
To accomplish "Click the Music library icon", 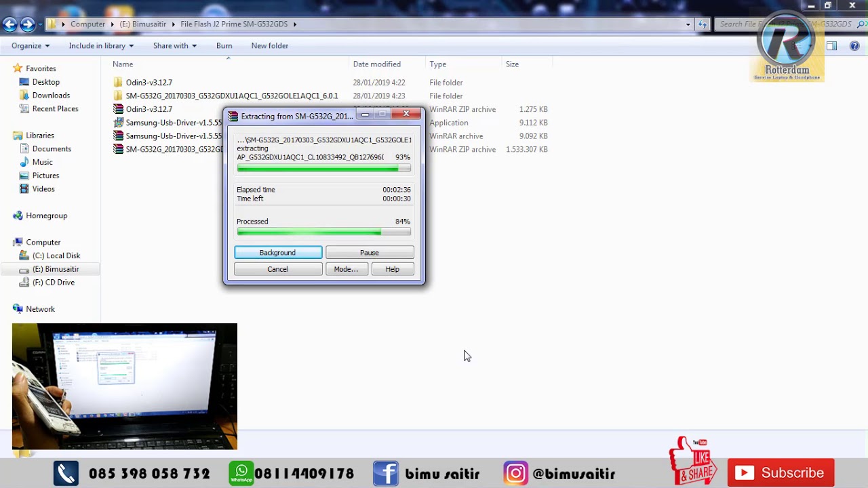I will click(x=24, y=162).
